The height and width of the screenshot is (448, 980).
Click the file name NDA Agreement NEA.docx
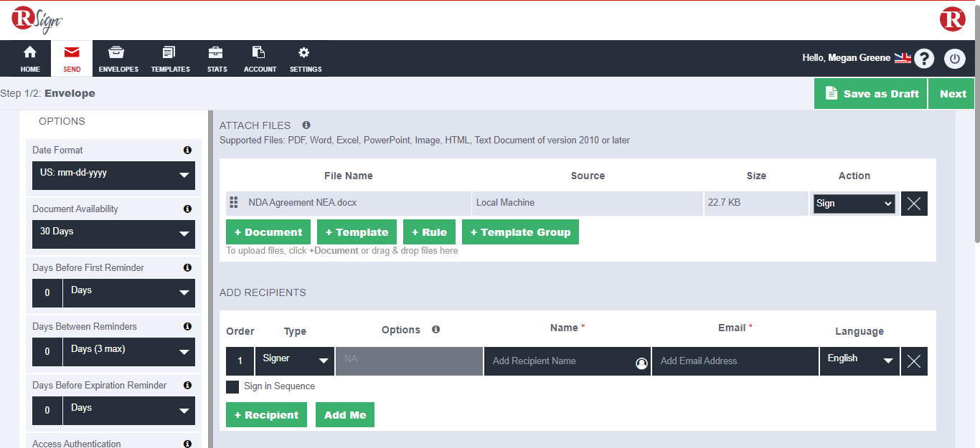(302, 203)
